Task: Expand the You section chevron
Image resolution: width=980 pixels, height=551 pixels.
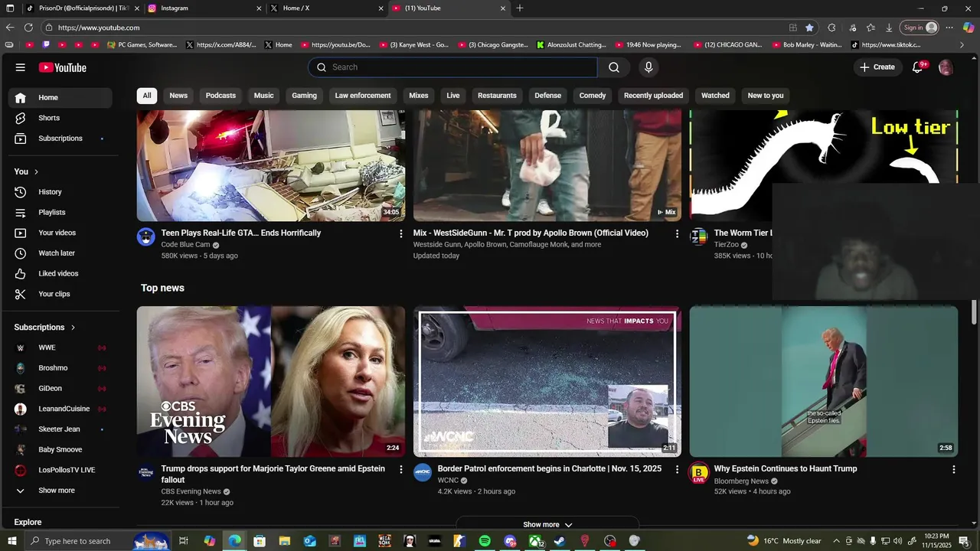Action: click(x=36, y=172)
